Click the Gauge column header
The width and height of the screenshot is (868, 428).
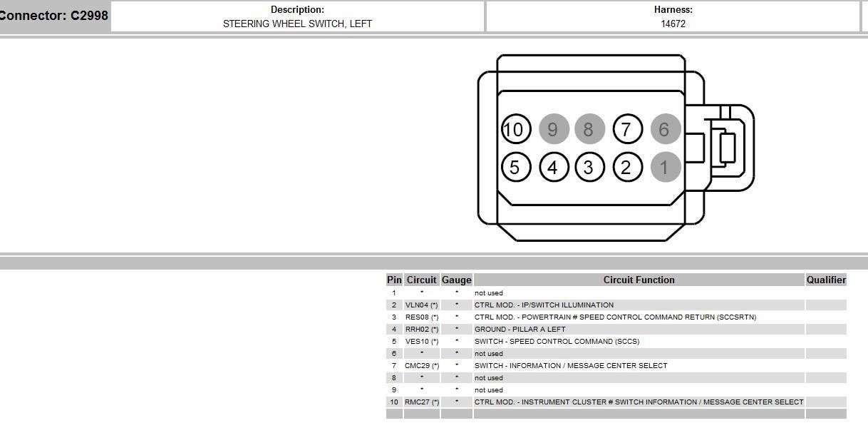(x=456, y=280)
